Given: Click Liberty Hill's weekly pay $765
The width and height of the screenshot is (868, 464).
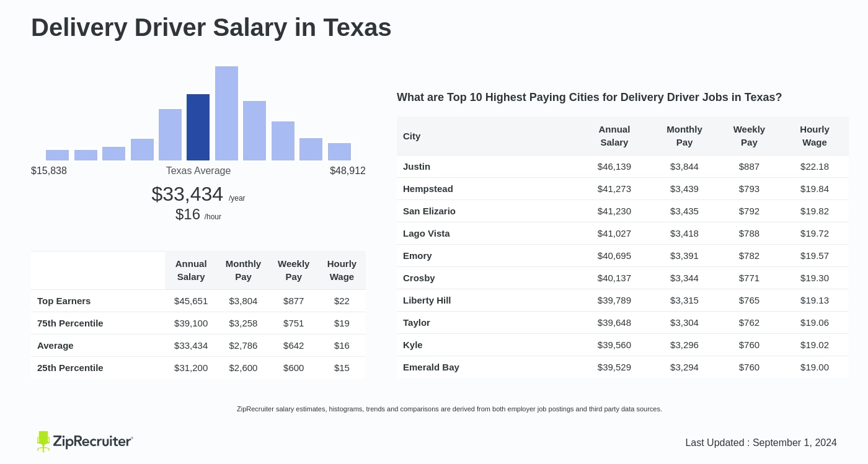Looking at the screenshot, I should coord(749,300).
